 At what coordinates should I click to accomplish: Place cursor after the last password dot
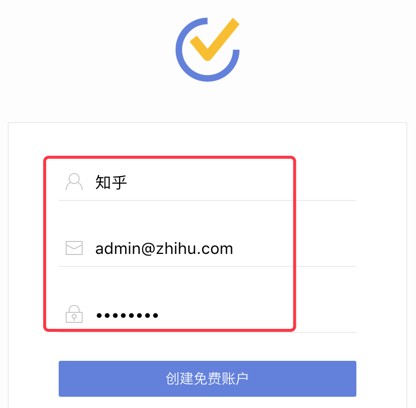159,315
